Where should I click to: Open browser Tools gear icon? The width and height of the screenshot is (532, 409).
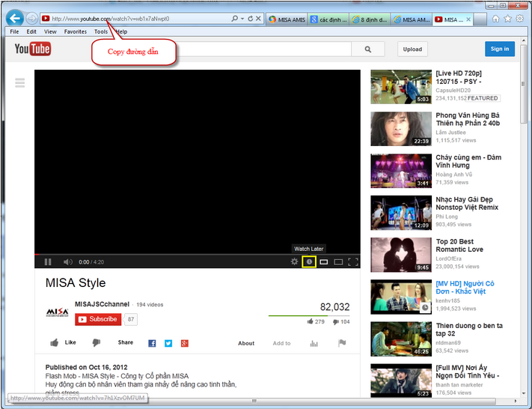pyautogui.click(x=519, y=19)
